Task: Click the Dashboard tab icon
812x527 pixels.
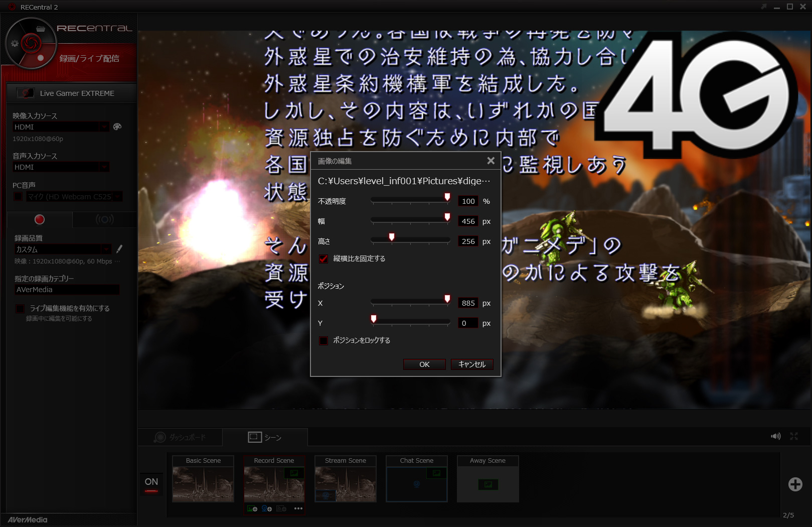Action: tap(160, 437)
